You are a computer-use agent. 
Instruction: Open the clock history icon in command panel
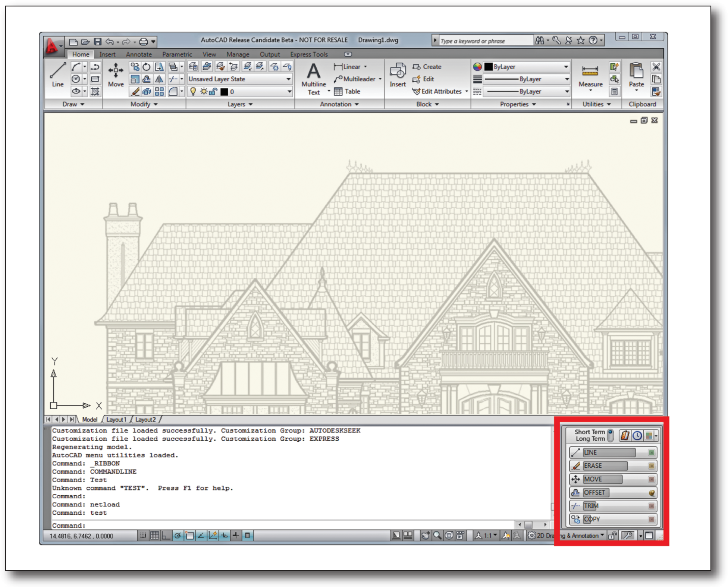click(x=637, y=435)
